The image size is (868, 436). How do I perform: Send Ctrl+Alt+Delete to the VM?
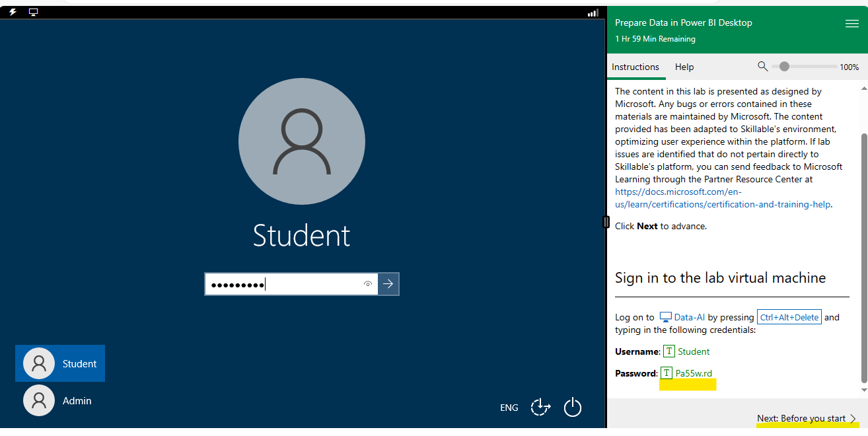[789, 317]
